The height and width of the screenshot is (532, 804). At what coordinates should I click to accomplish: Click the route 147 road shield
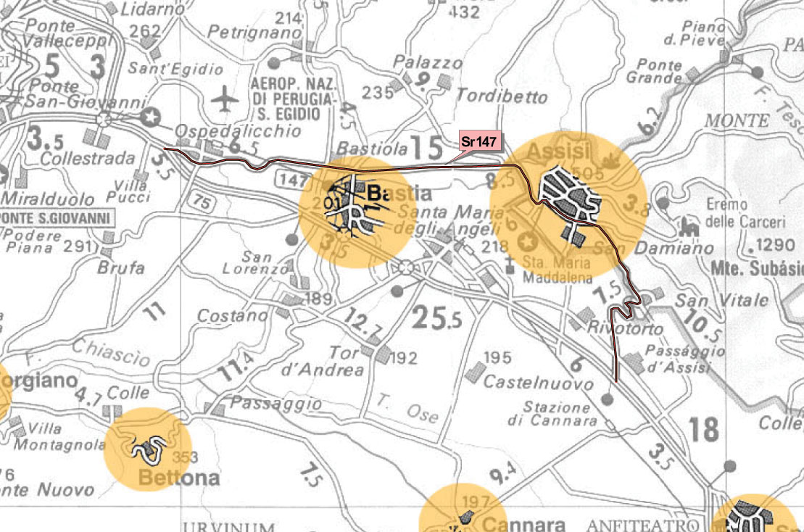click(x=291, y=180)
